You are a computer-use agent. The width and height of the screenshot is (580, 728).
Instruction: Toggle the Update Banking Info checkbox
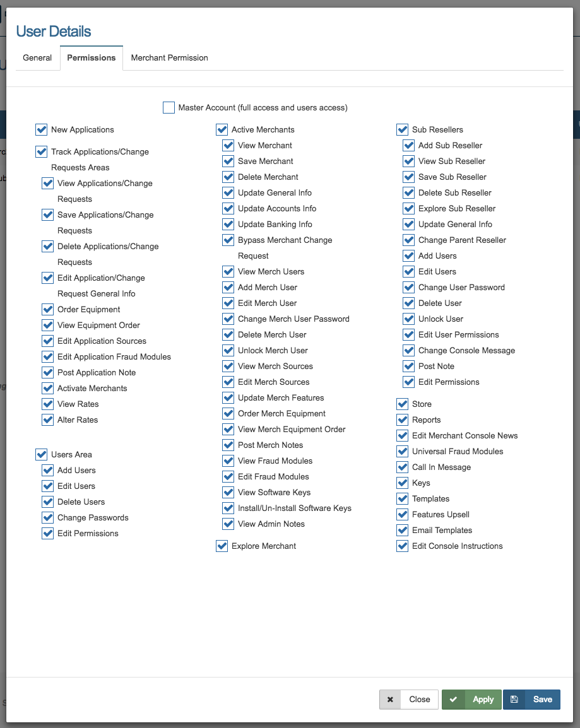[228, 225]
